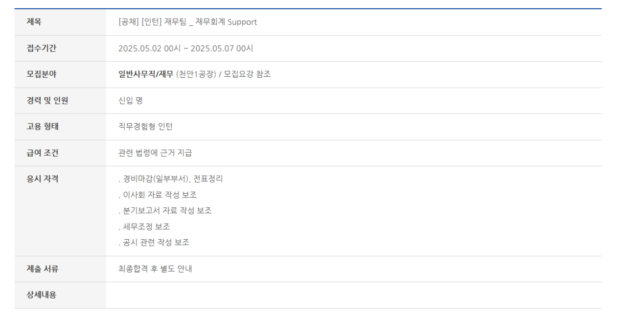The image size is (644, 318).
Task: Click the 고용 형태 label
Action: pos(43,127)
